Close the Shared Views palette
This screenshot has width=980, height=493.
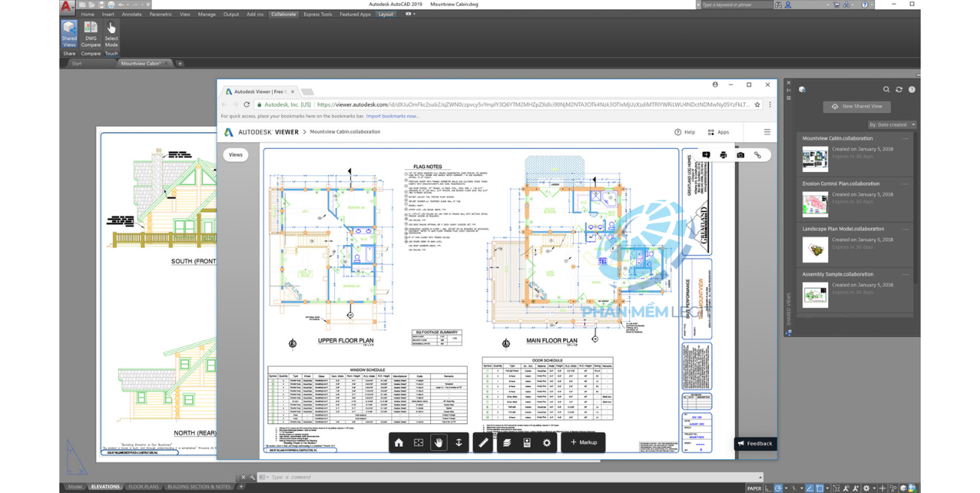[789, 83]
